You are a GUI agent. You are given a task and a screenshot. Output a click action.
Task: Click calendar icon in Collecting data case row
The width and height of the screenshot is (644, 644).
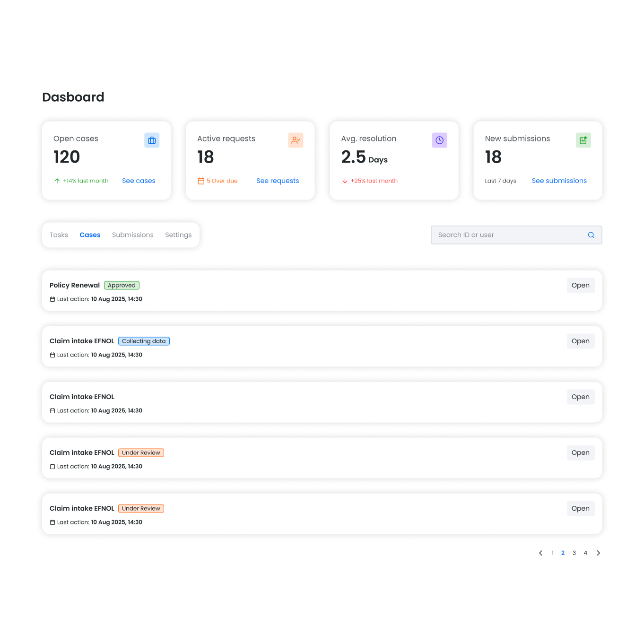52,355
